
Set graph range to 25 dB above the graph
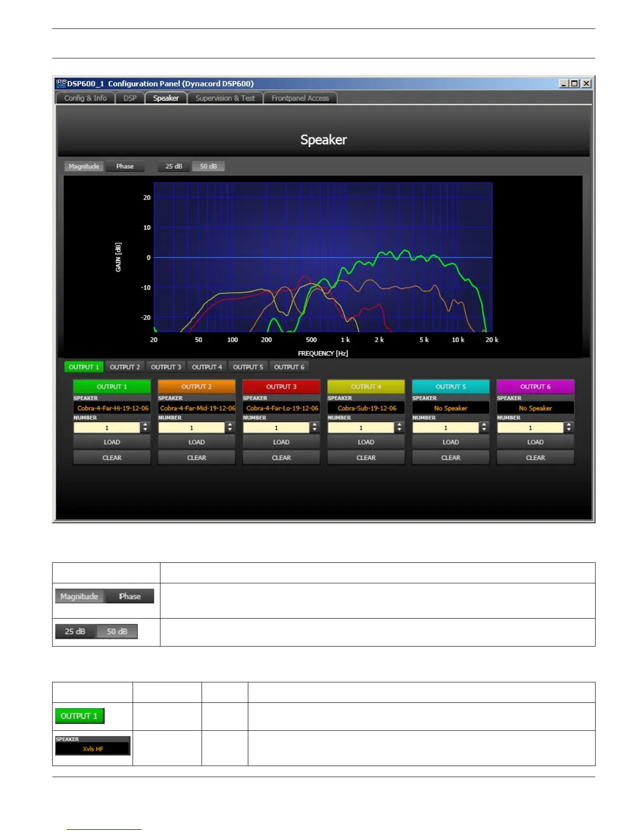[x=174, y=166]
